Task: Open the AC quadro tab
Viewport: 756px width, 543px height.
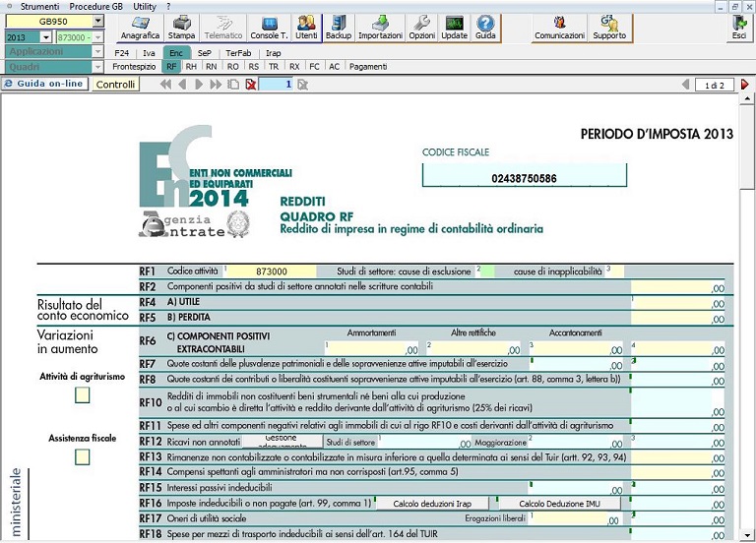Action: click(x=334, y=67)
